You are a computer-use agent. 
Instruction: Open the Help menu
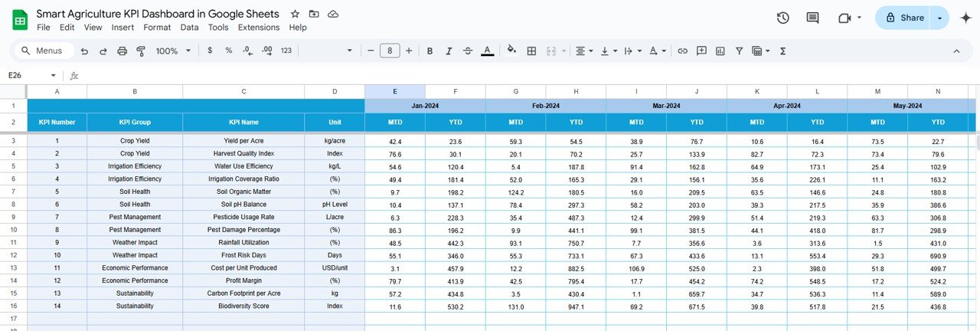(298, 27)
